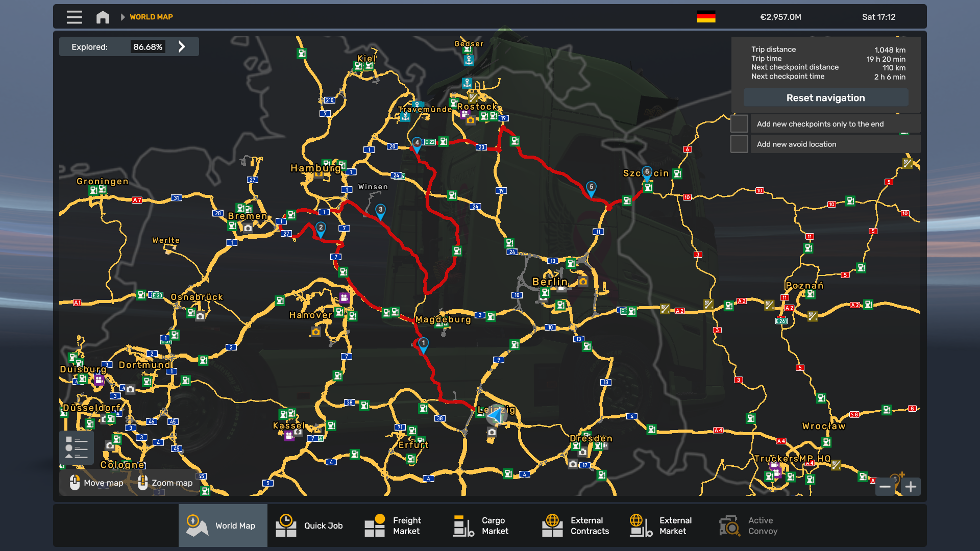The height and width of the screenshot is (551, 980).
Task: Click the Osnabrück city label
Action: (197, 297)
